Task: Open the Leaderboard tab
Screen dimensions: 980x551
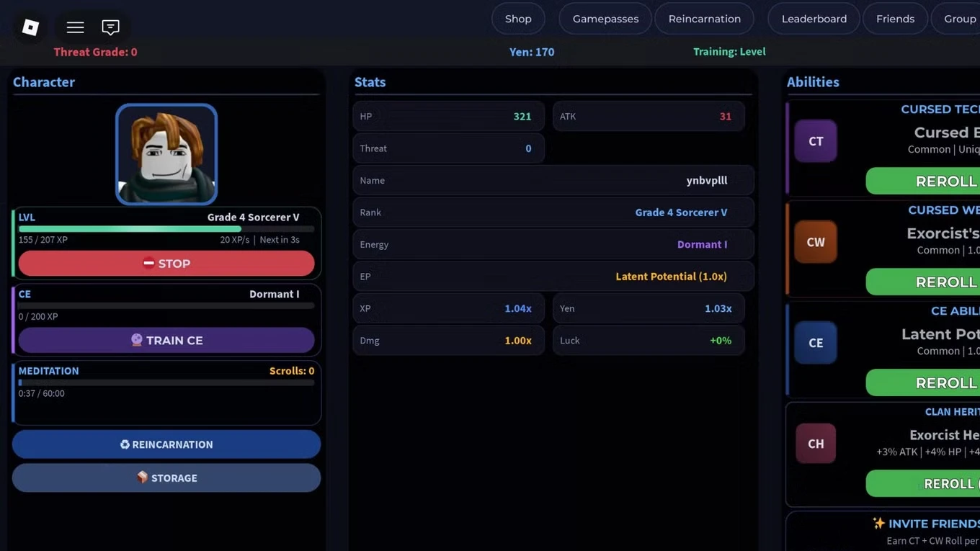Action: point(814,19)
